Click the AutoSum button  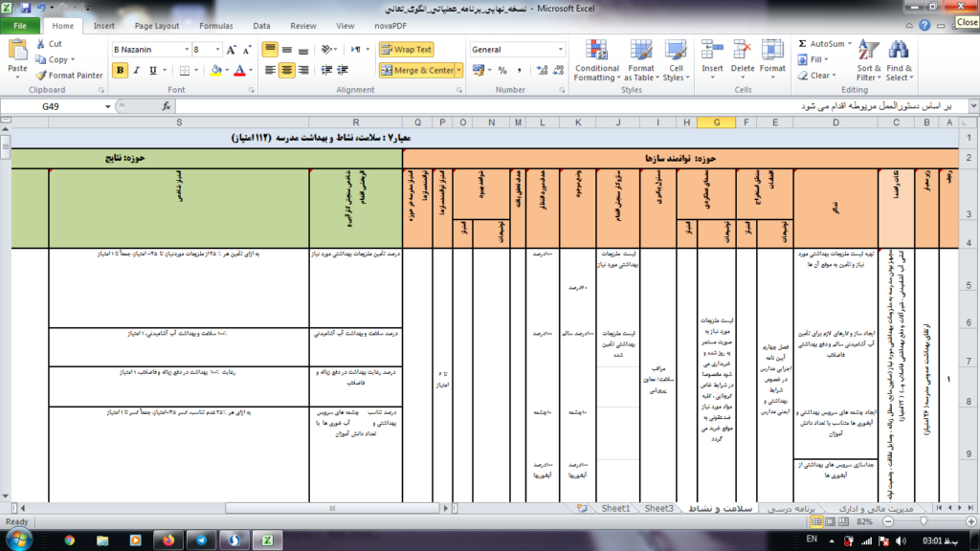pyautogui.click(x=825, y=44)
